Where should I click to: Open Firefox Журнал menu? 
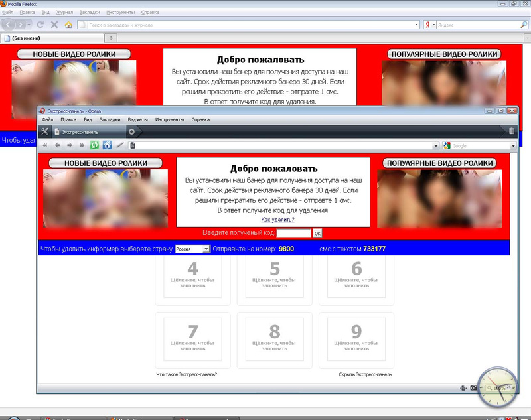[x=64, y=12]
